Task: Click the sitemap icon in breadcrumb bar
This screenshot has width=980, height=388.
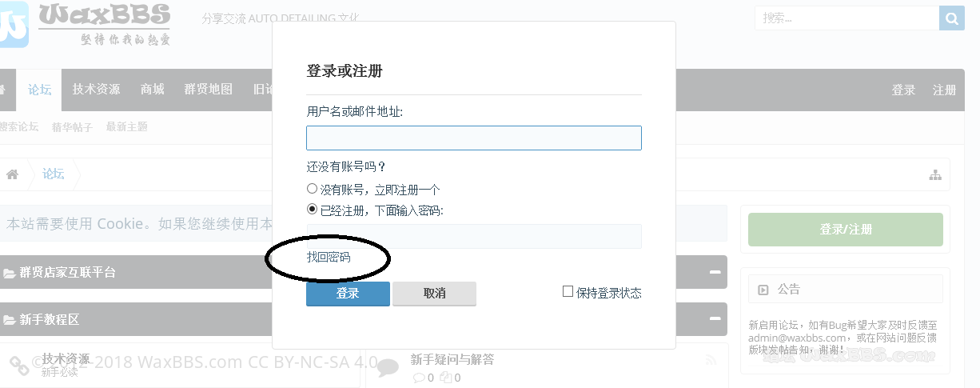Action: (x=935, y=174)
